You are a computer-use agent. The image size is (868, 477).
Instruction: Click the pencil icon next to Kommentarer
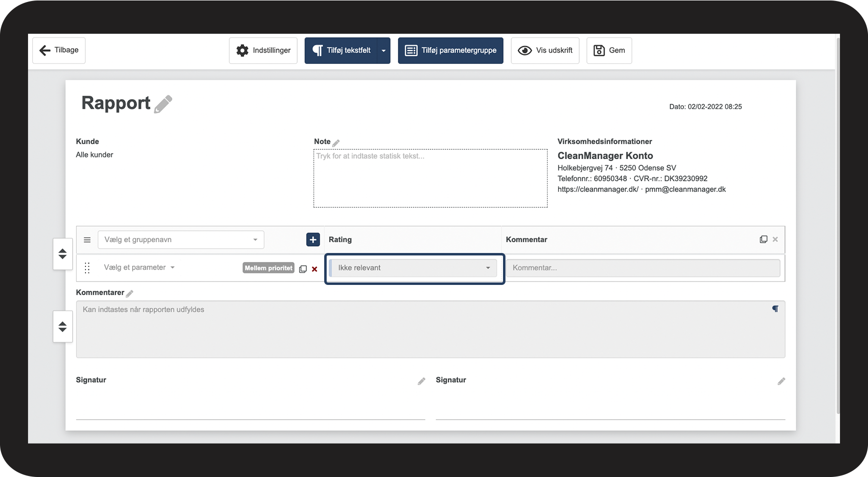130,293
